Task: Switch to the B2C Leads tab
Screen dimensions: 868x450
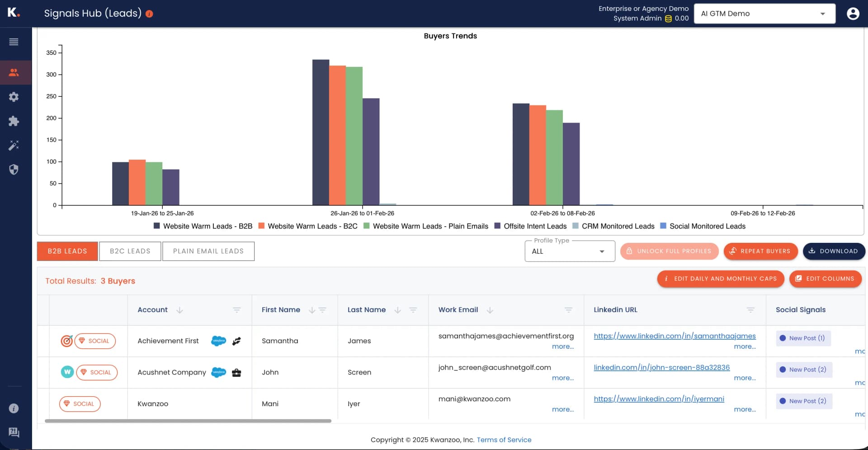Action: (x=130, y=251)
